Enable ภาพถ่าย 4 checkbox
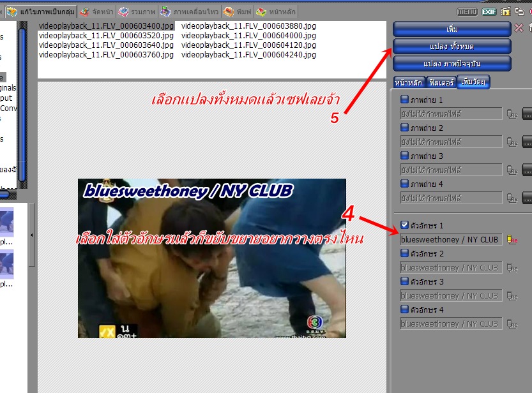532x393 pixels. click(404, 184)
